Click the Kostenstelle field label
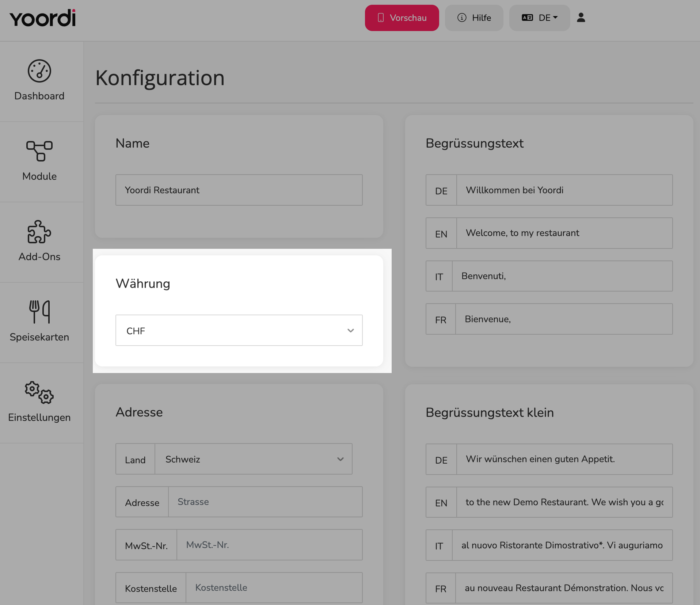The width and height of the screenshot is (700, 605). pyautogui.click(x=151, y=588)
